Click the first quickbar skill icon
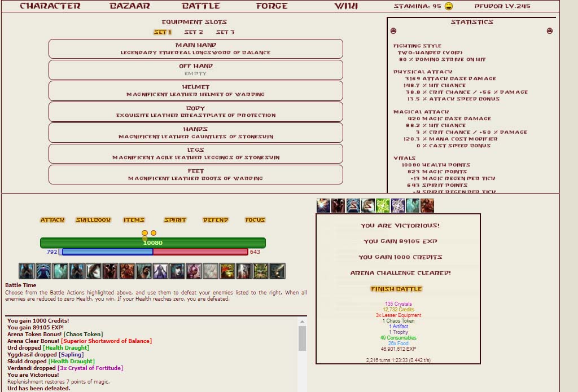This screenshot has height=392, width=578. click(27, 271)
